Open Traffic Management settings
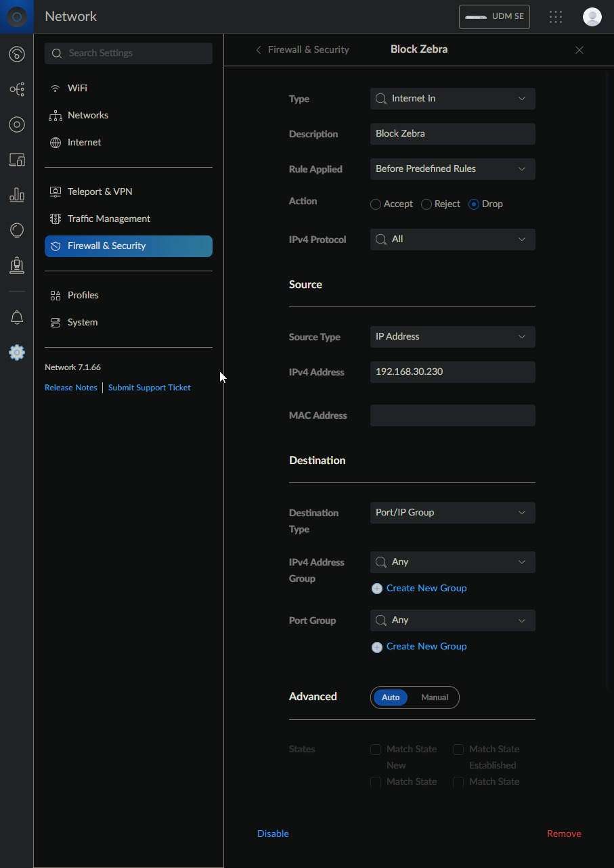The height and width of the screenshot is (868, 614). pos(108,219)
